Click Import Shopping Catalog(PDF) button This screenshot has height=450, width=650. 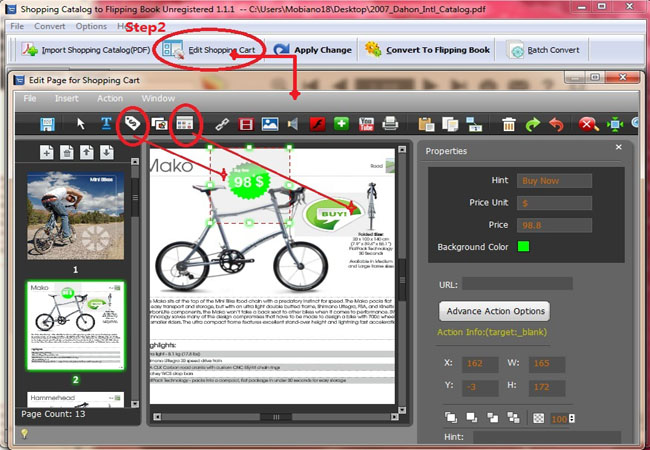86,50
